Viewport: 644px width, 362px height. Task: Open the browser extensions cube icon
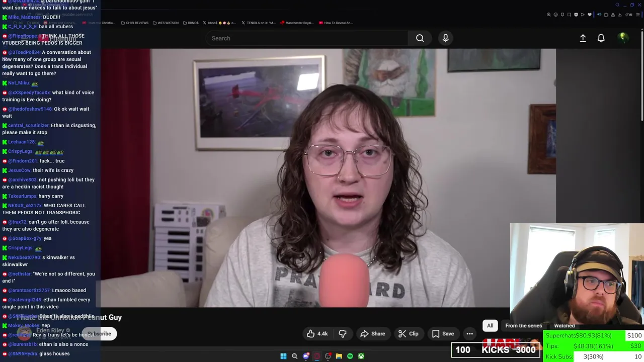pos(606,15)
